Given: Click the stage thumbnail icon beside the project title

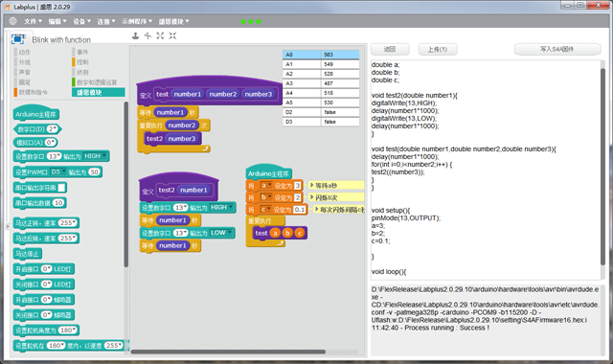Looking at the screenshot, I should (x=17, y=38).
